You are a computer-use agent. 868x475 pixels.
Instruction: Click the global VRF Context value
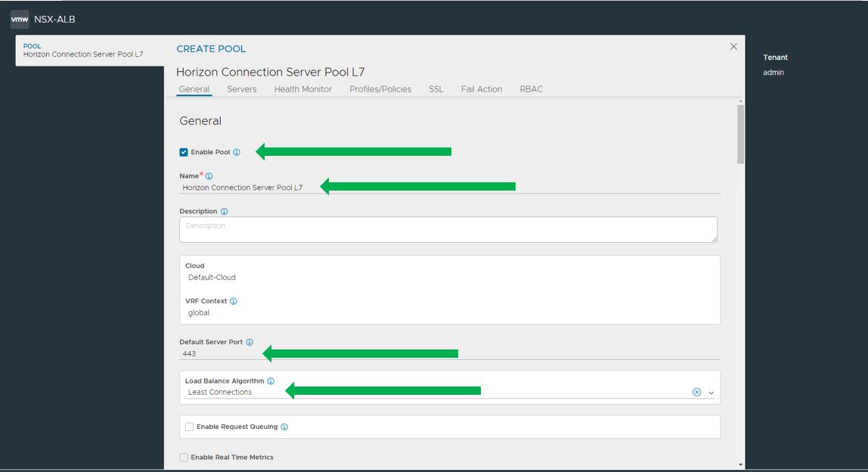(x=199, y=313)
